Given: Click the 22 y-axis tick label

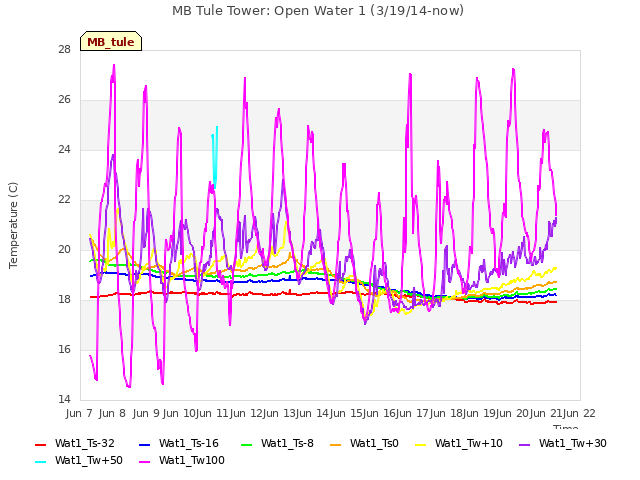Looking at the screenshot, I should pyautogui.click(x=64, y=200).
